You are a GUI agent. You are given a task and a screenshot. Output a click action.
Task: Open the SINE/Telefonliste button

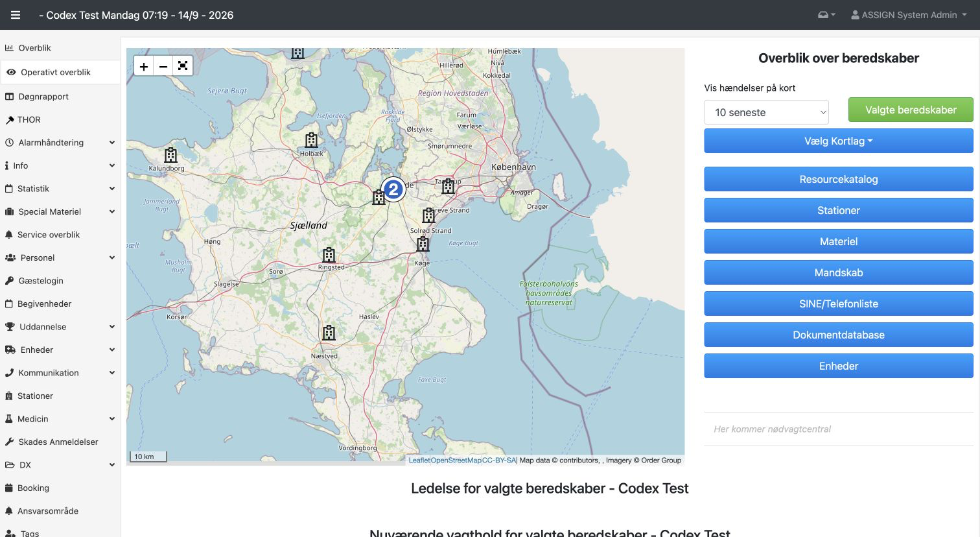(x=839, y=304)
